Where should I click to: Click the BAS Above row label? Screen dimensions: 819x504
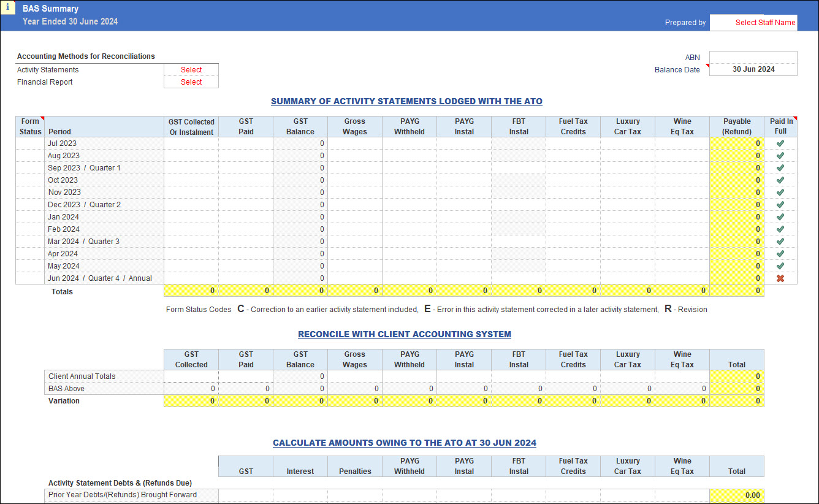tap(66, 389)
